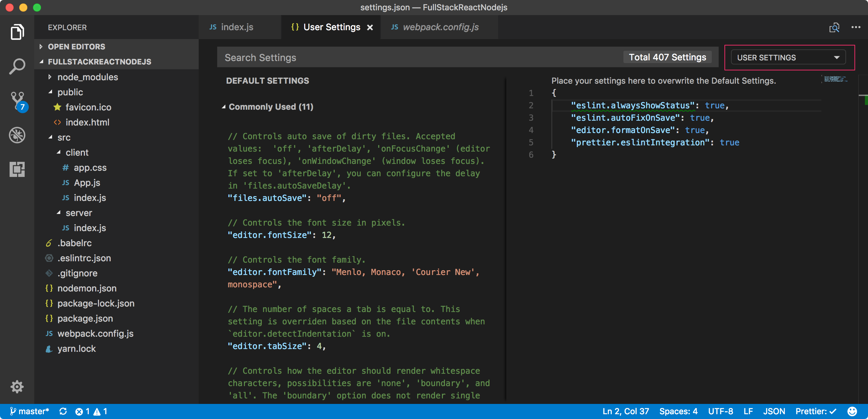Open the USER SETTINGS scope dropdown
Viewport: 868px width, 419px height.
click(788, 58)
